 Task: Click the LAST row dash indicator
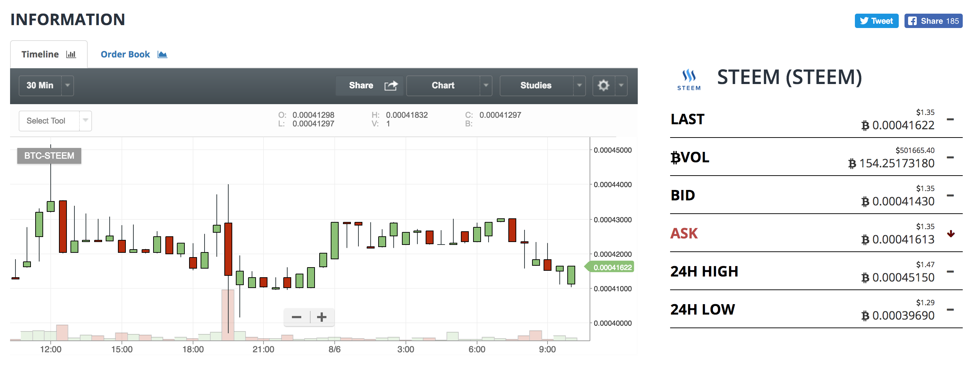[950, 119]
